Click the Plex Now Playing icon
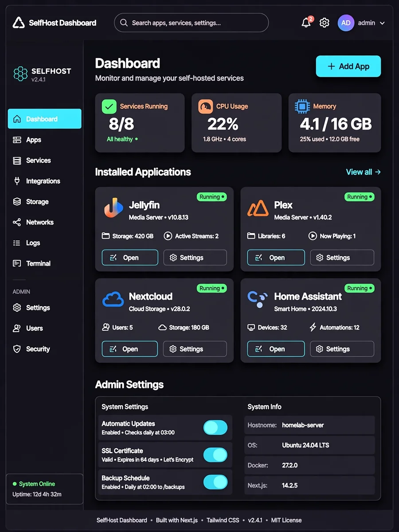This screenshot has width=399, height=532. tap(313, 236)
